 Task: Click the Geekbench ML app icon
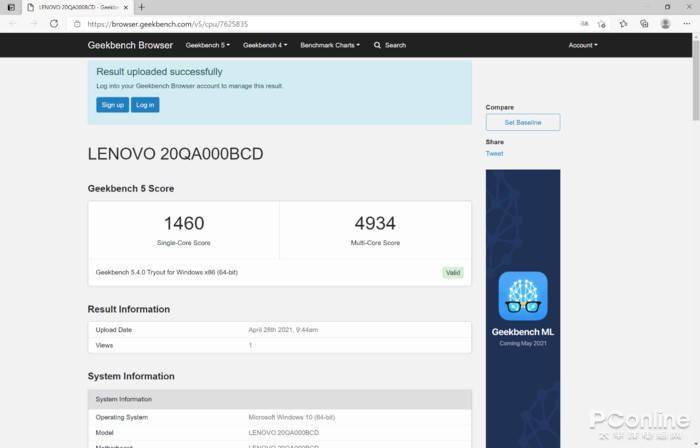[523, 296]
